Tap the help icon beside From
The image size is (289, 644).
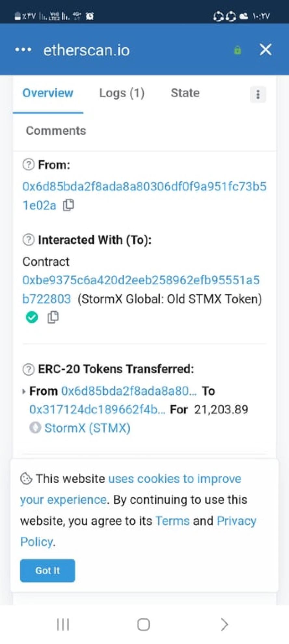[29, 165]
